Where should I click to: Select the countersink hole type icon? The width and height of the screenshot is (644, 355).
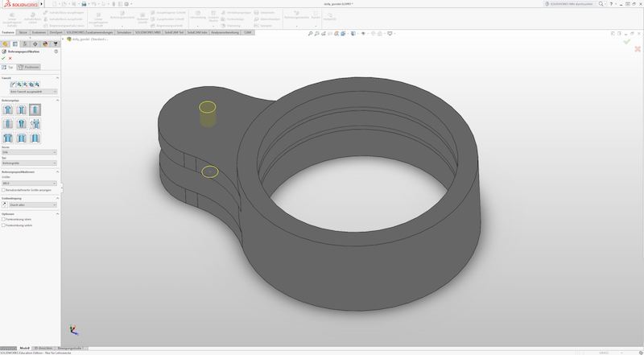pos(22,109)
